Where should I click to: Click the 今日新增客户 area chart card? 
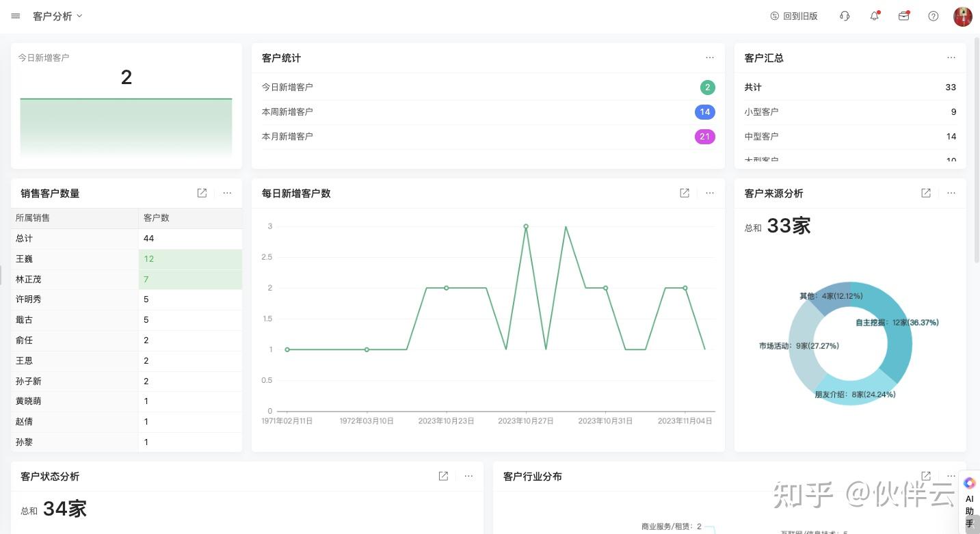127,106
